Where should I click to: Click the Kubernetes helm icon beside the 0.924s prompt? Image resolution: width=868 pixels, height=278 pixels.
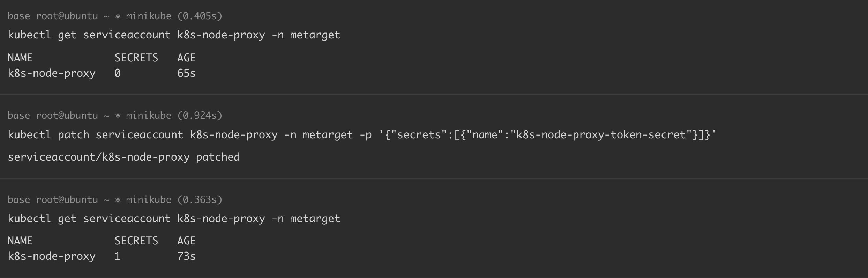(x=118, y=116)
